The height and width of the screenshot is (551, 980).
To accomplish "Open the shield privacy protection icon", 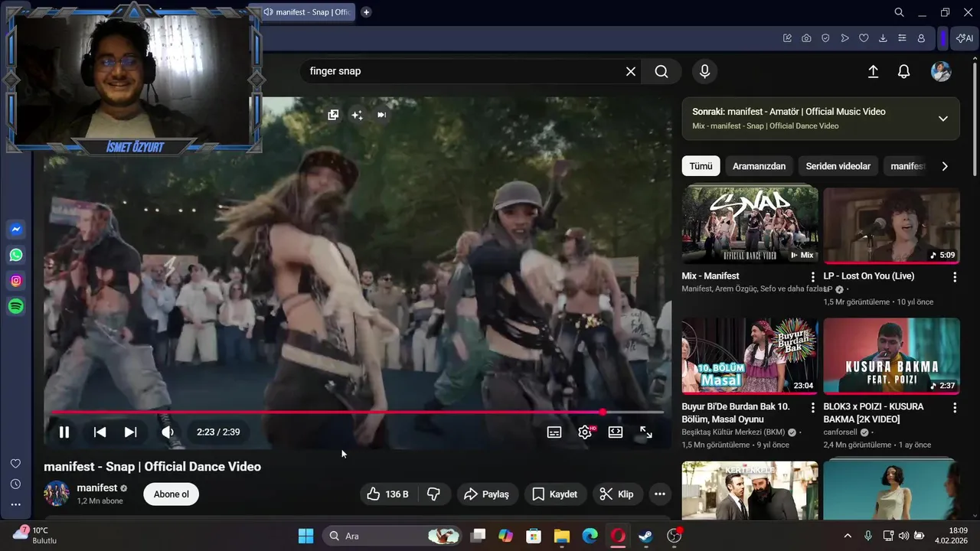I will point(825,38).
